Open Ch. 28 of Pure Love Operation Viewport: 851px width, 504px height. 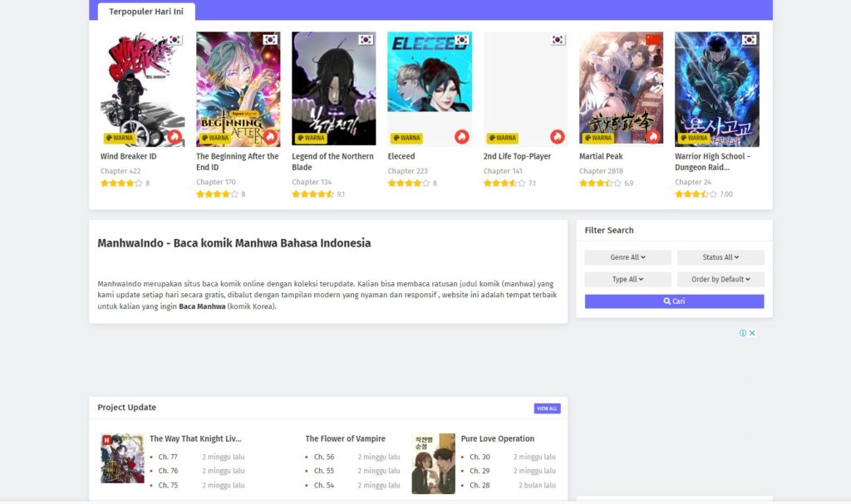pos(480,486)
